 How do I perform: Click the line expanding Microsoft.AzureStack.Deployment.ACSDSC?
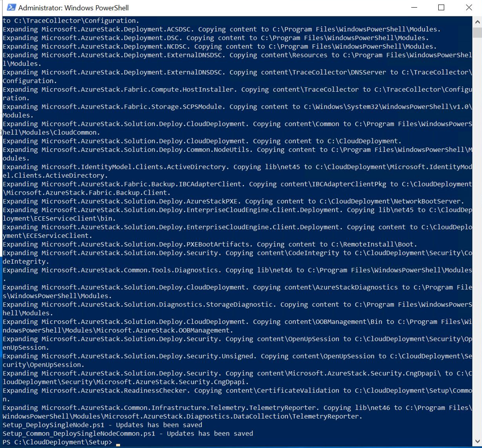(x=222, y=29)
